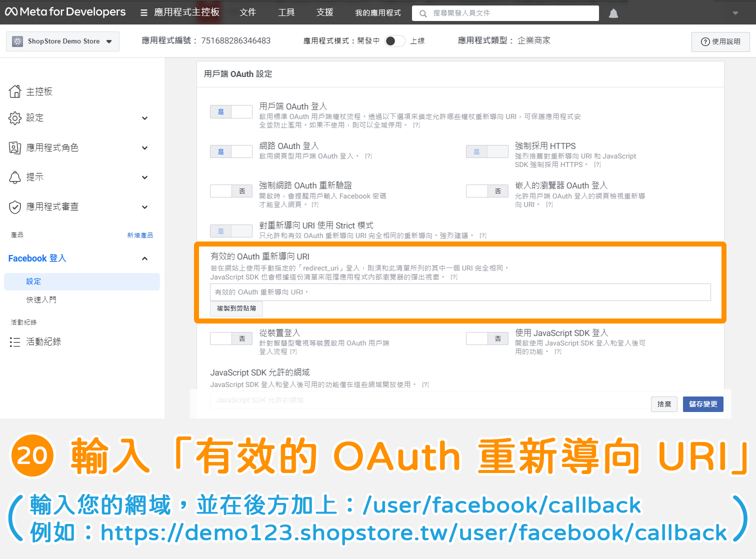Image resolution: width=756 pixels, height=559 pixels.
Task: Open help [?] for 強制網路 OAuth 重新驗證
Action: 315,204
